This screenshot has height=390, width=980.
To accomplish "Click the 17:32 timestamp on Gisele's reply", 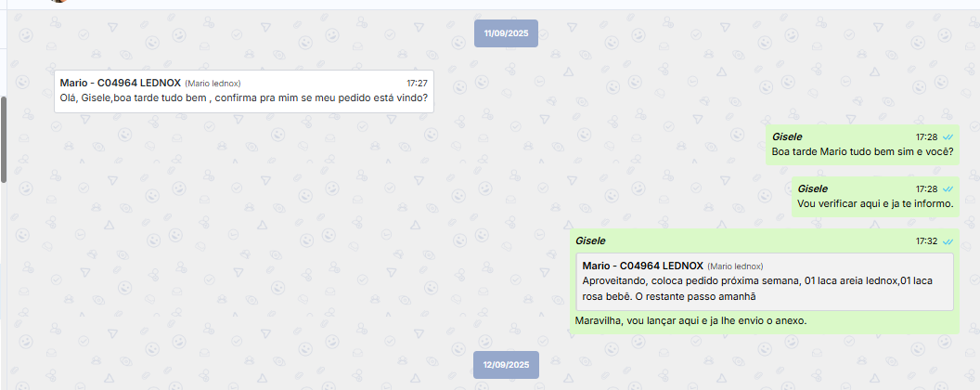I will pyautogui.click(x=927, y=241).
